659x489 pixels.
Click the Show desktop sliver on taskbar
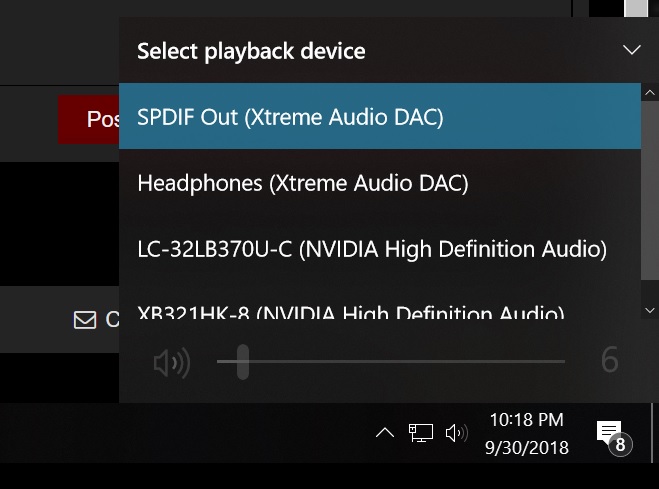coord(655,433)
